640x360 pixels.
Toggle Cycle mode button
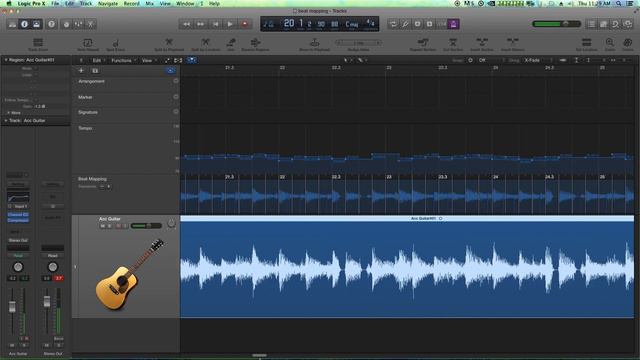[x=393, y=24]
